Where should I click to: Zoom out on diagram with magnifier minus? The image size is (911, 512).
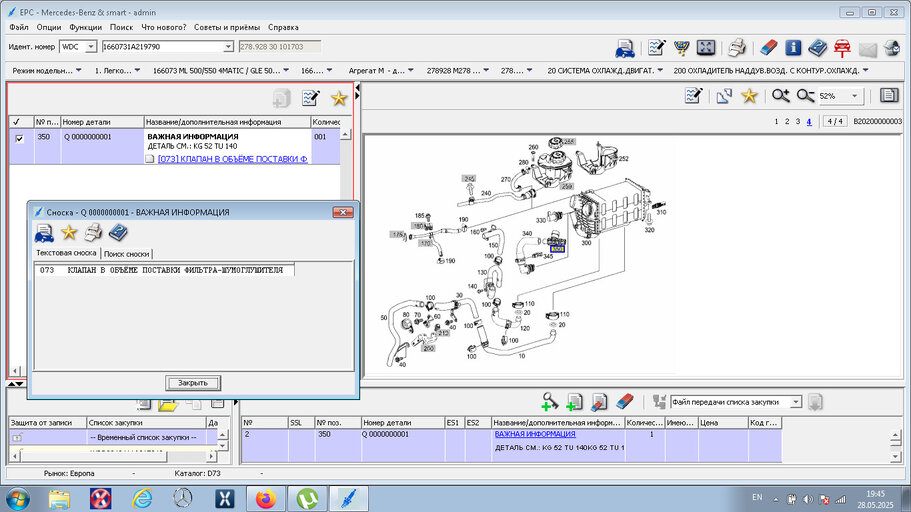805,96
